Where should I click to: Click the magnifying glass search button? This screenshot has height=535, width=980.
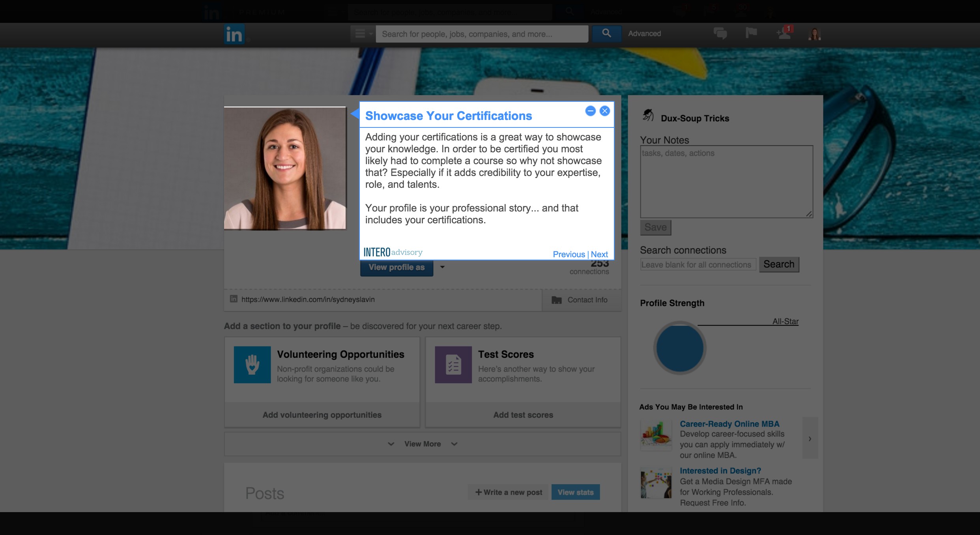coord(607,34)
